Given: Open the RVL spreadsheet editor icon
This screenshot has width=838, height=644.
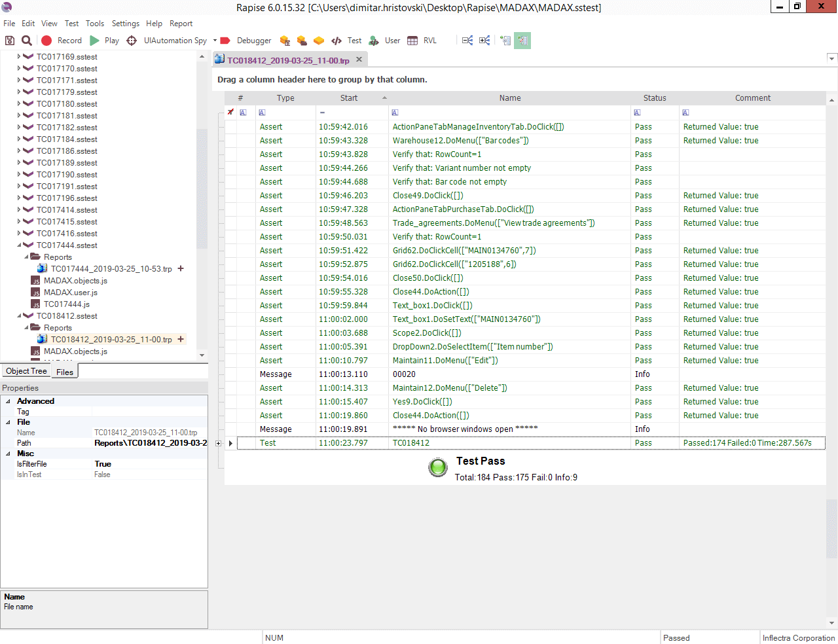Looking at the screenshot, I should click(x=412, y=41).
